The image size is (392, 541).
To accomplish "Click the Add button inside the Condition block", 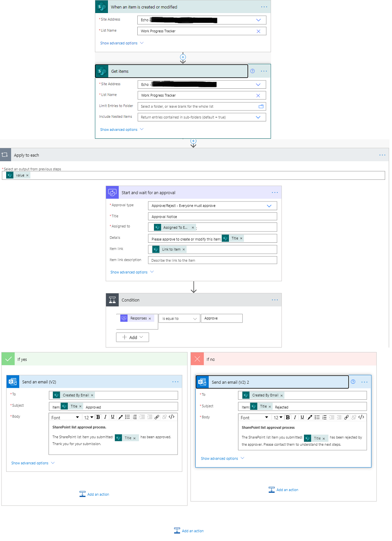I will tap(132, 337).
